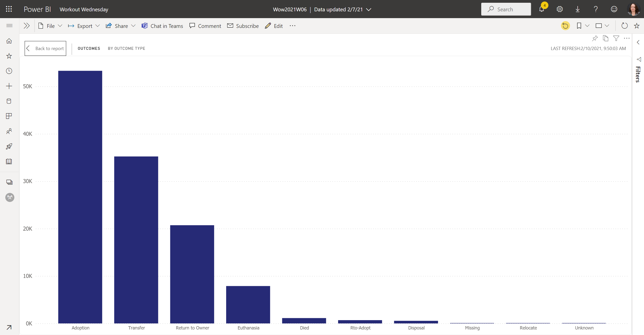Expand the Share dropdown arrow
The width and height of the screenshot is (644, 335).
[x=134, y=26]
